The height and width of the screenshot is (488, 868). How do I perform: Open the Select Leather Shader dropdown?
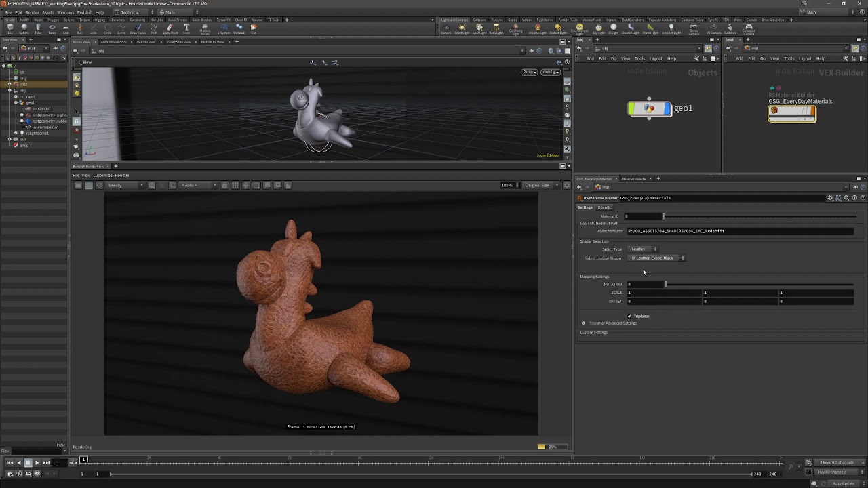(657, 258)
